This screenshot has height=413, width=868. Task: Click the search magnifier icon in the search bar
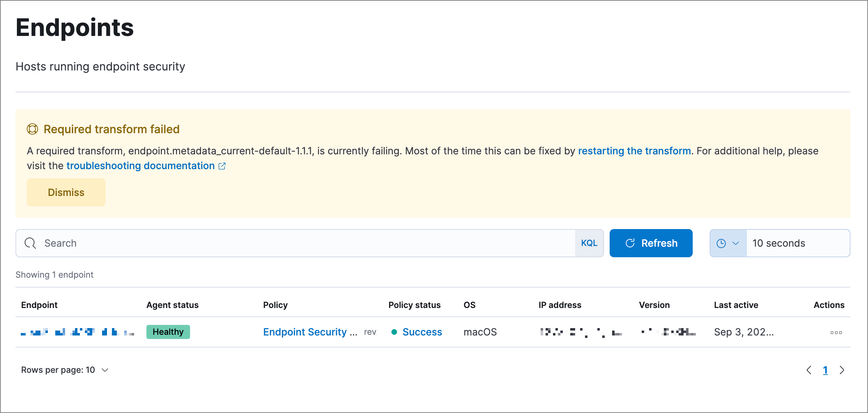(30, 243)
